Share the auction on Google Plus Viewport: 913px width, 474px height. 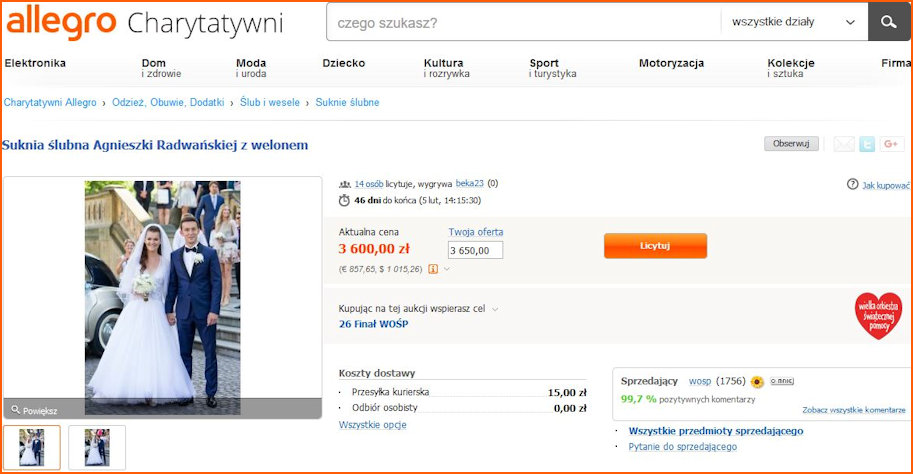point(893,144)
